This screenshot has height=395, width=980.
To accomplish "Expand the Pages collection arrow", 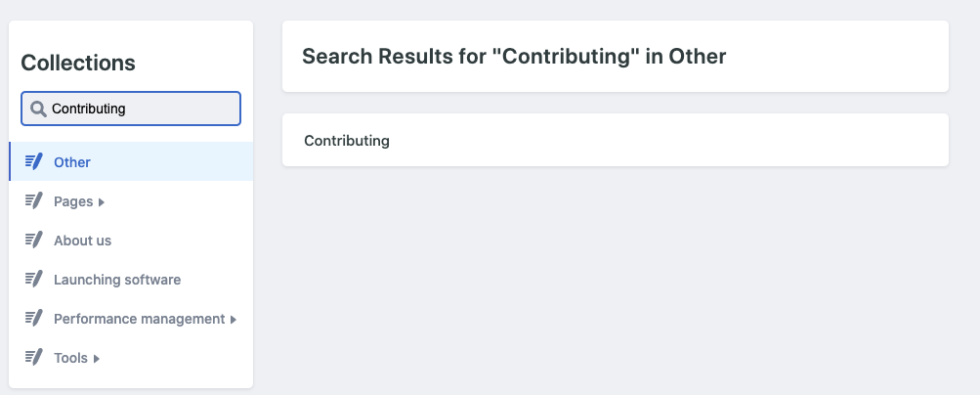I will tap(102, 202).
